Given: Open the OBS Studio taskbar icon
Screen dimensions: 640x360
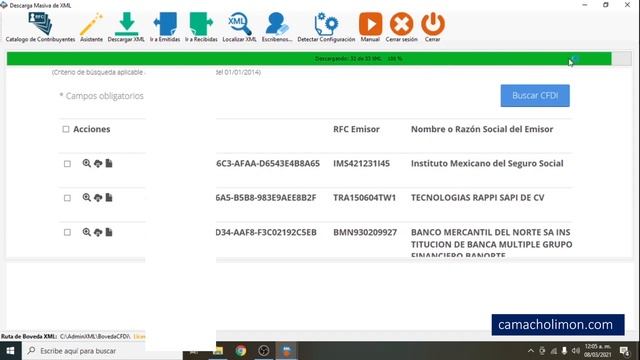Looking at the screenshot, I should [x=264, y=351].
